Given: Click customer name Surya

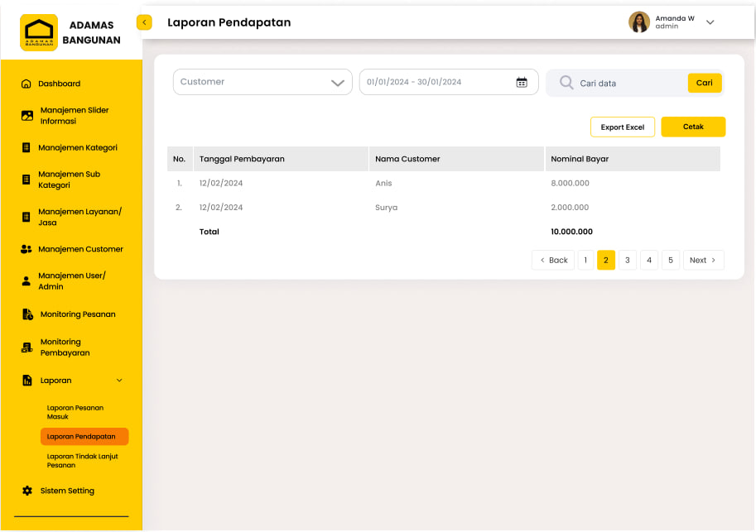Looking at the screenshot, I should pos(386,208).
